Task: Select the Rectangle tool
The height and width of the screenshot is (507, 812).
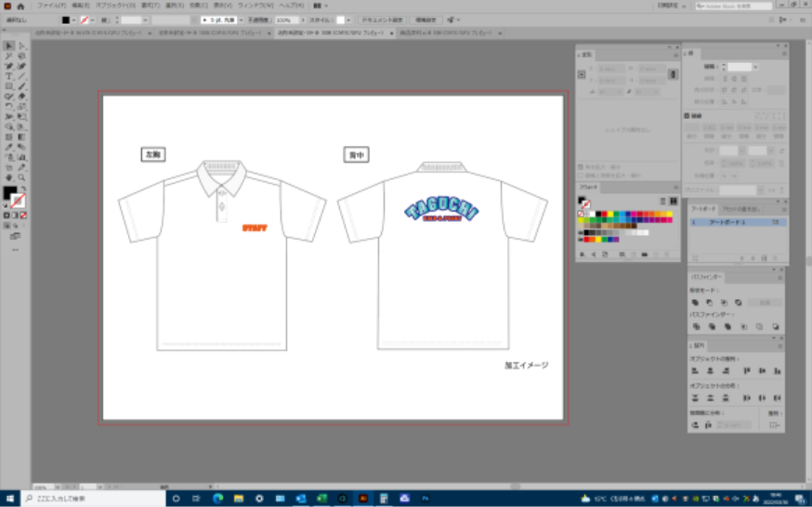Action: tap(8, 86)
